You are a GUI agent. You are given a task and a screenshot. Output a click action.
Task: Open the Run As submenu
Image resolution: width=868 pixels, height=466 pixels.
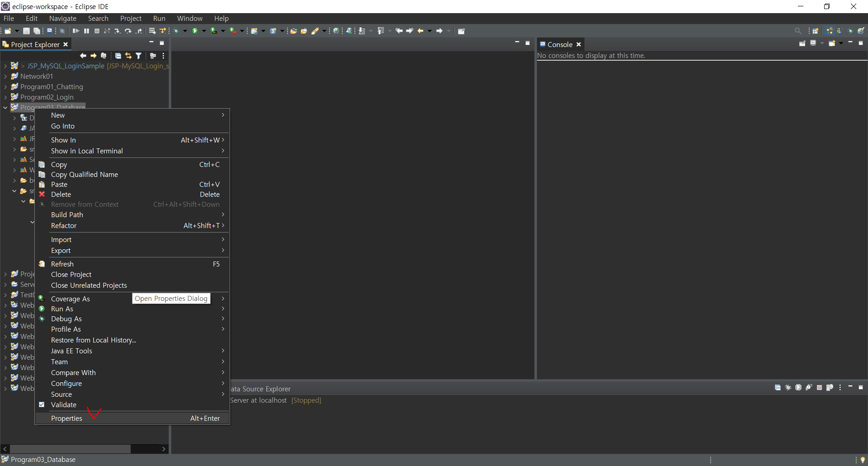click(x=132, y=309)
